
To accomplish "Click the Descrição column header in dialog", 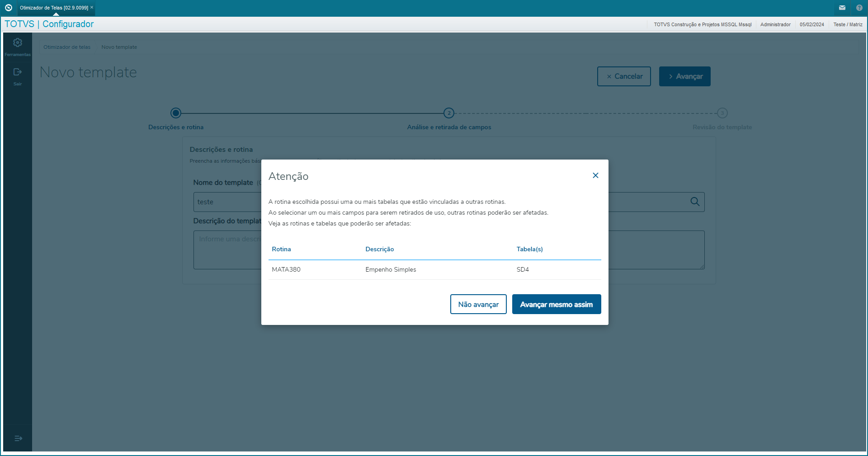I will tap(379, 249).
